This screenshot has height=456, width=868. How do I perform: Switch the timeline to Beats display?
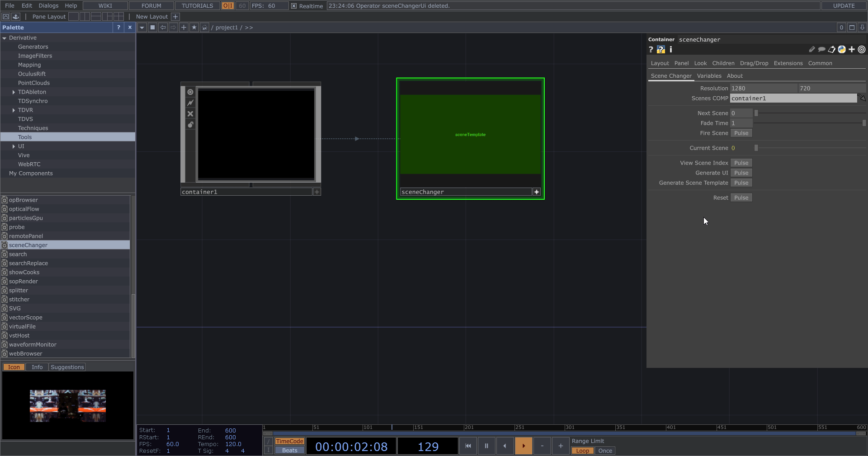coord(289,450)
